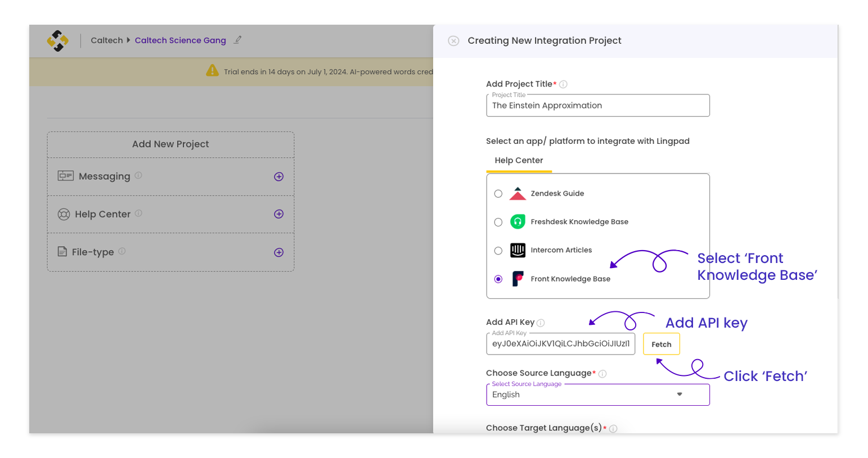Click the Front Knowledge Base label text
868x458 pixels.
pyautogui.click(x=570, y=279)
